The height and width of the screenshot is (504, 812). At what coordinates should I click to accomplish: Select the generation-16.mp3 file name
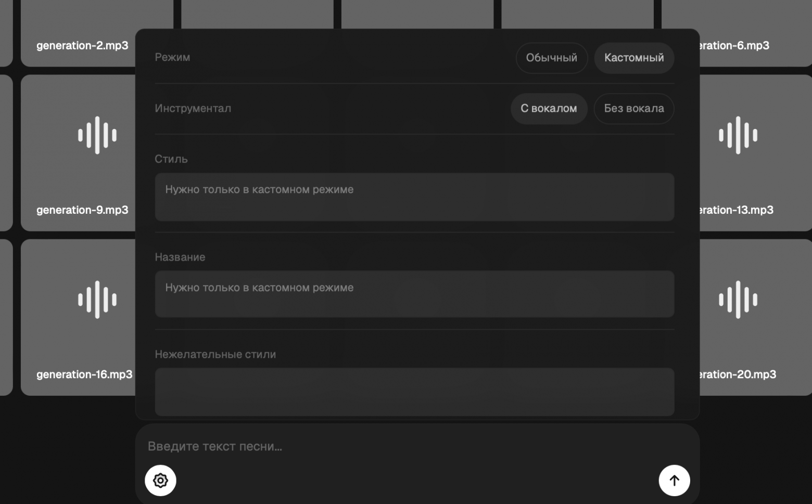click(84, 374)
